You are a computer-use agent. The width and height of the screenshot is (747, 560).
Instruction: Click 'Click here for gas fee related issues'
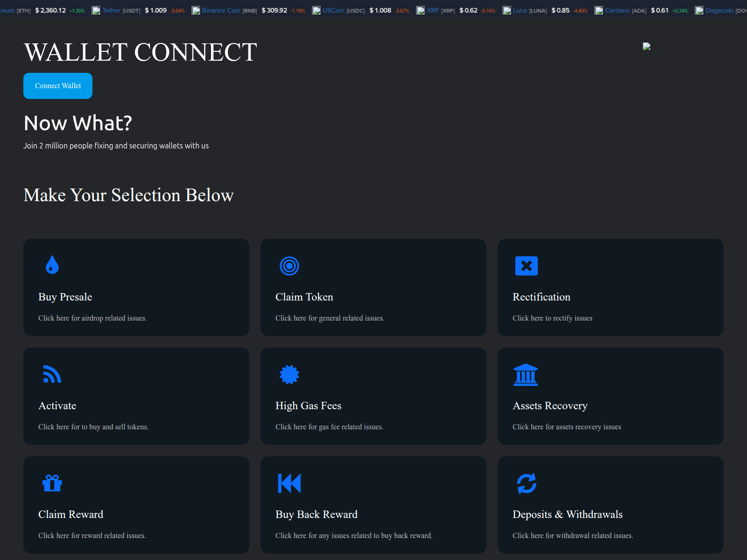click(x=329, y=427)
